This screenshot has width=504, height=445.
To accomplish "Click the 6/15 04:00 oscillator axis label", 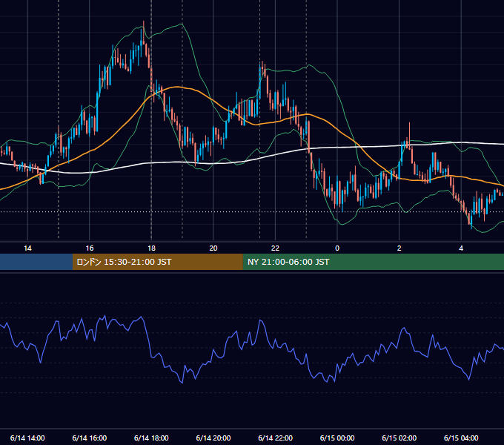I will [x=461, y=438].
